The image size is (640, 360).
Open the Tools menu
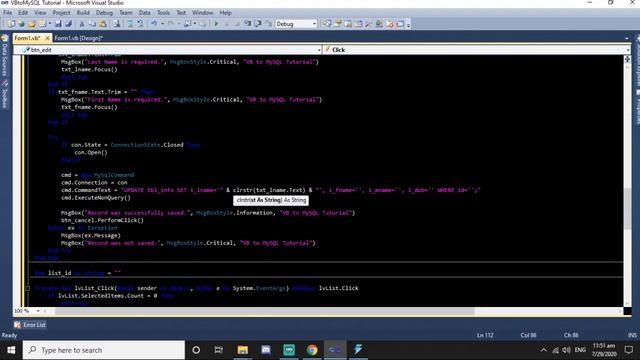[163, 13]
